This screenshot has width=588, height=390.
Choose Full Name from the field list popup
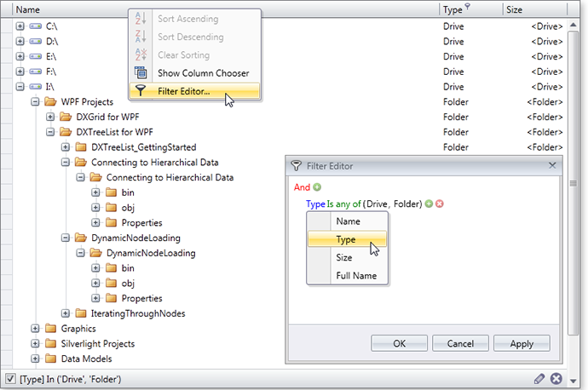click(355, 276)
